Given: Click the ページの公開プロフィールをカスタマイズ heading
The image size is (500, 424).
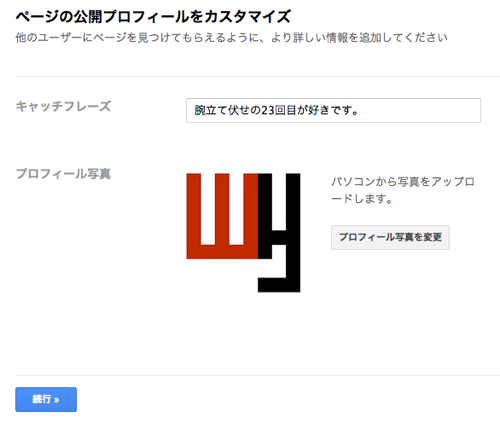Looking at the screenshot, I should pos(153,17).
